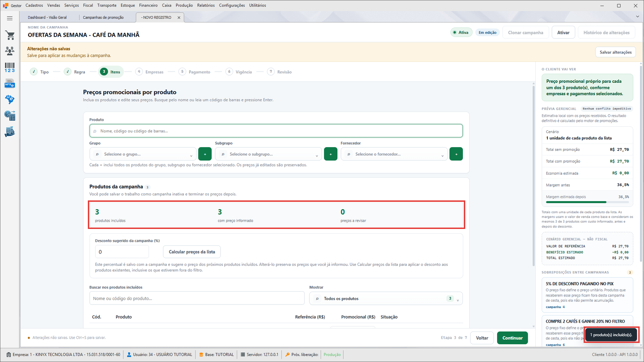The width and height of the screenshot is (644, 362).
Task: Open the Relatórios menu
Action: [206, 5]
